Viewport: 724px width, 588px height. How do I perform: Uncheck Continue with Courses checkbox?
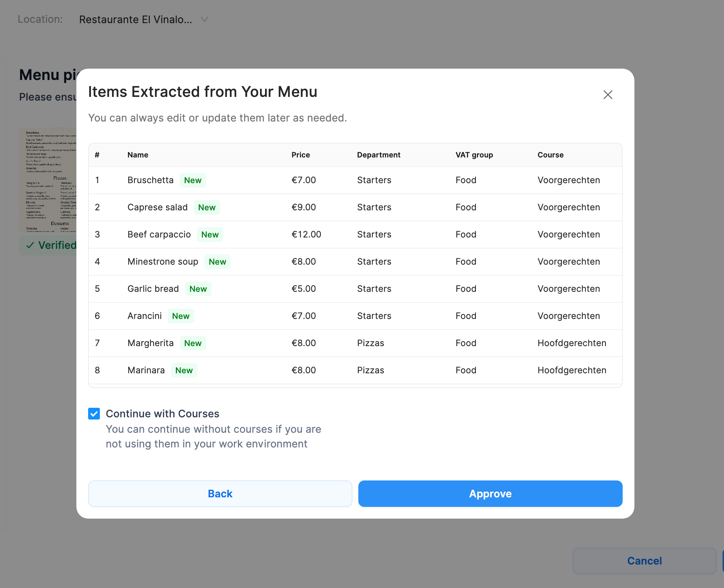[x=94, y=414]
